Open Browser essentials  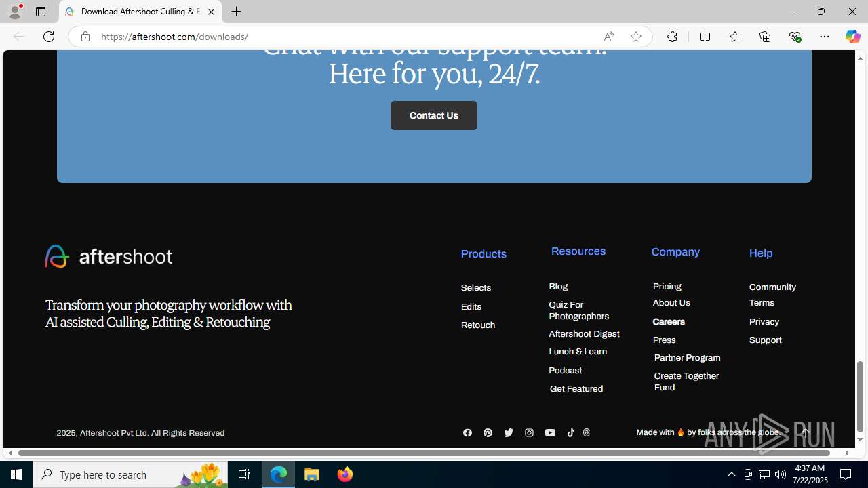click(795, 37)
